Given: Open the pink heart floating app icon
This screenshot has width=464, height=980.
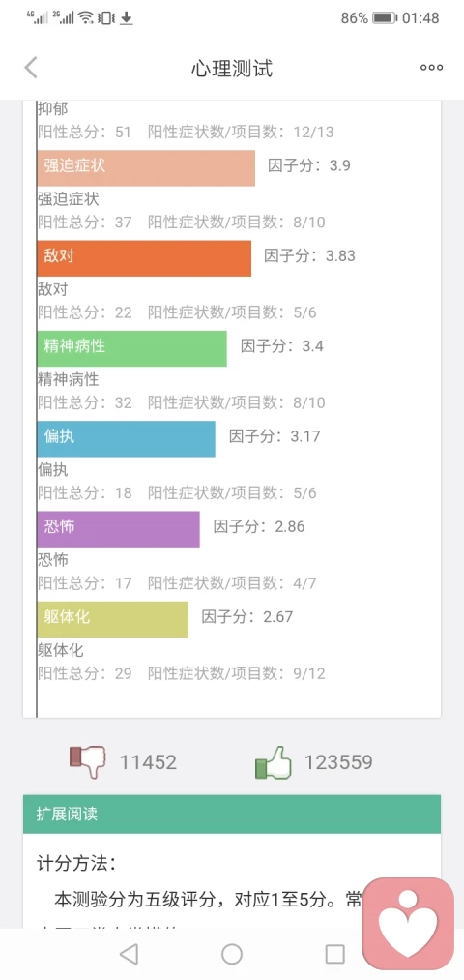Looking at the screenshot, I should coord(408,924).
